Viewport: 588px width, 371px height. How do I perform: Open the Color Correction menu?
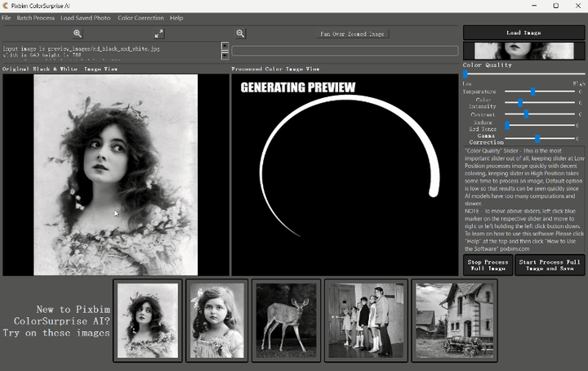(x=140, y=18)
